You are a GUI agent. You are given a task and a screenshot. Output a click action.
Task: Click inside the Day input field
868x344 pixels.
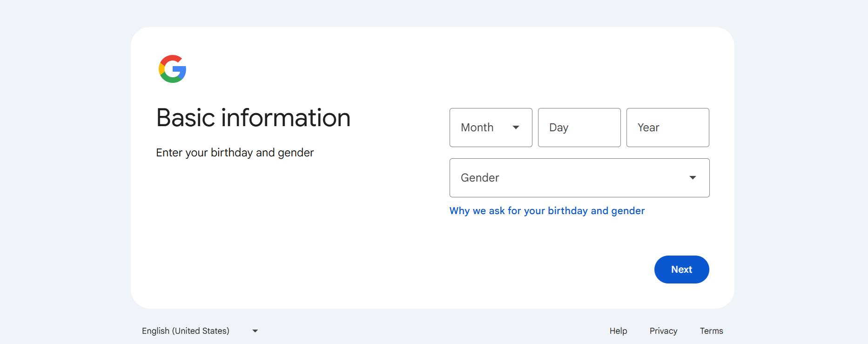tap(579, 127)
